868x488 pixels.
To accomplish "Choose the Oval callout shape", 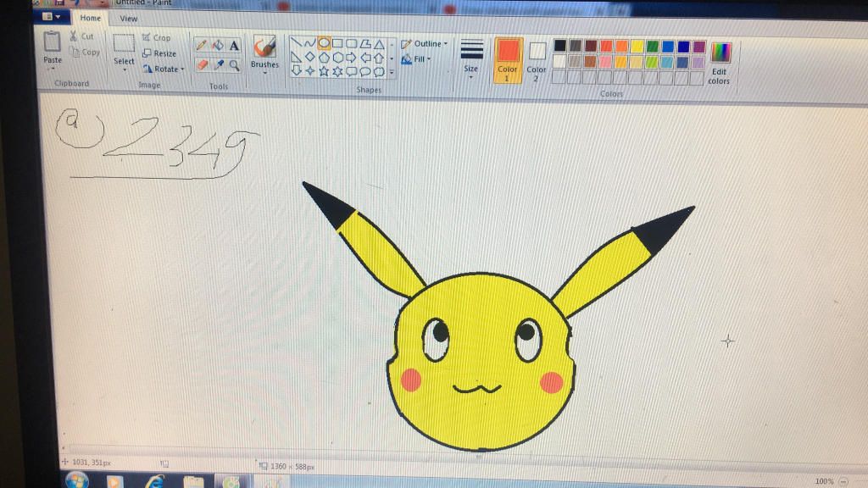I will (365, 72).
